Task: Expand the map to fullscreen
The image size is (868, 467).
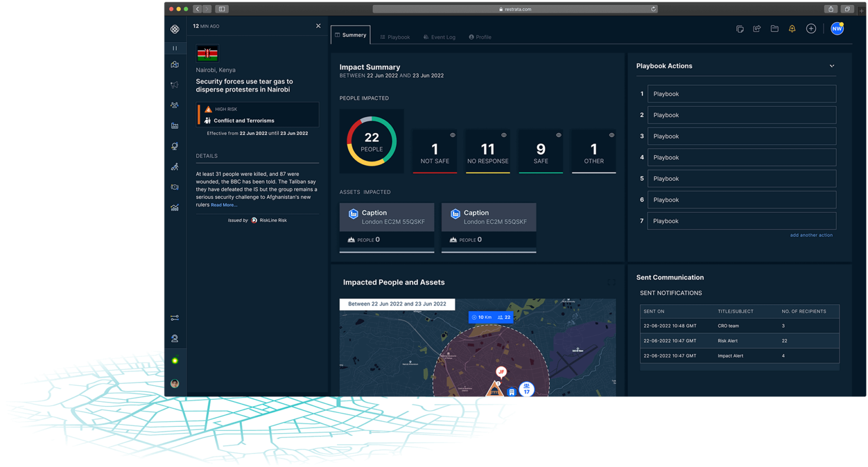Action: pyautogui.click(x=611, y=282)
